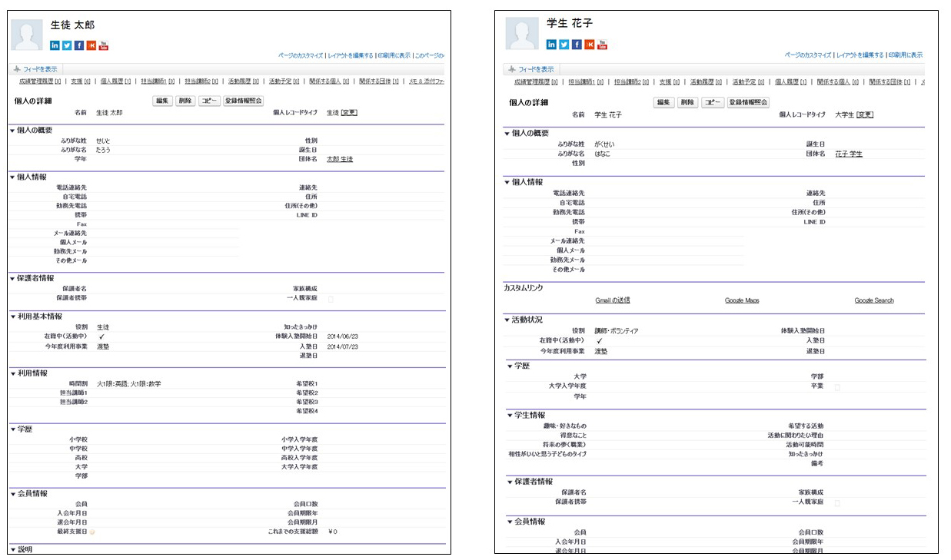Open 団体名 link 太郎 生徒
The width and height of the screenshot is (951, 560).
339,159
